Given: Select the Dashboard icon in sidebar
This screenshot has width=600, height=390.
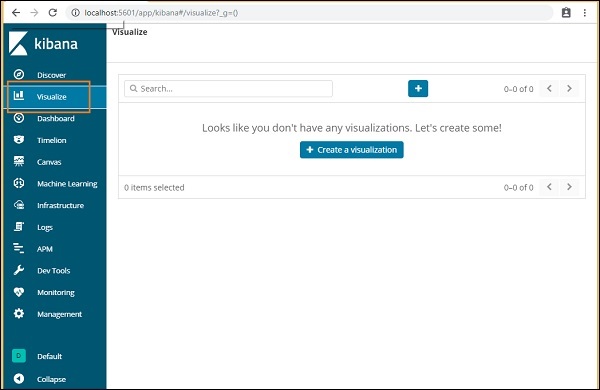Looking at the screenshot, I should (19, 118).
